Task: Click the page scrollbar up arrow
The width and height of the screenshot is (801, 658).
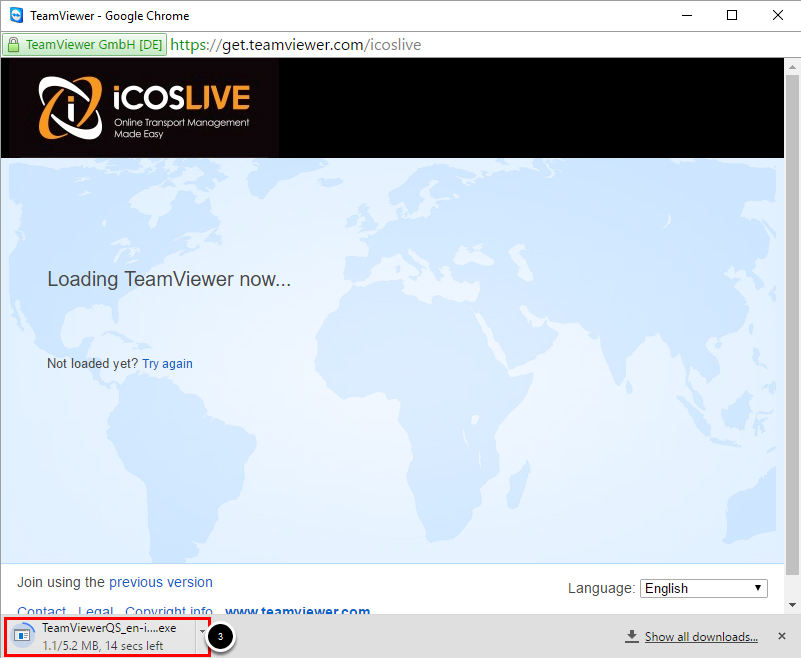Action: (792, 66)
